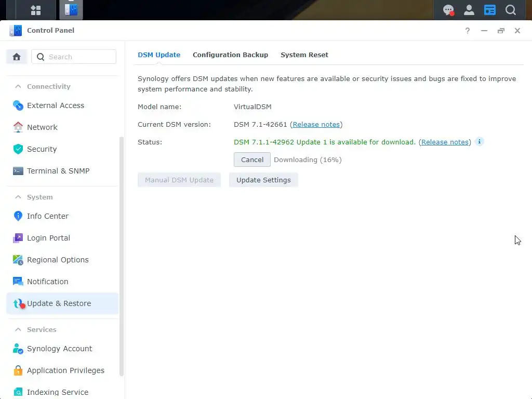The image size is (532, 399).
Task: Click the Control Panel help question mark
Action: coord(467,31)
